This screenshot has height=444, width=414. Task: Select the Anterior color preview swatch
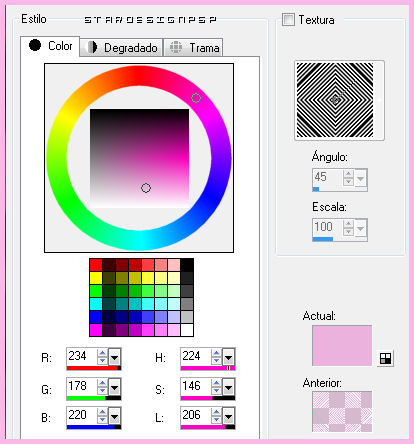342,412
